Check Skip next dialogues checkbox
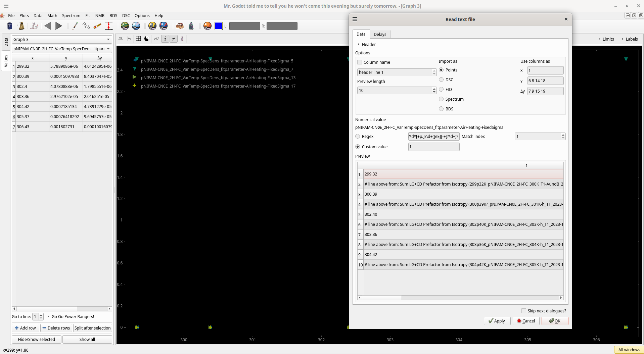Viewport: 644px width, 354px height. (x=523, y=311)
